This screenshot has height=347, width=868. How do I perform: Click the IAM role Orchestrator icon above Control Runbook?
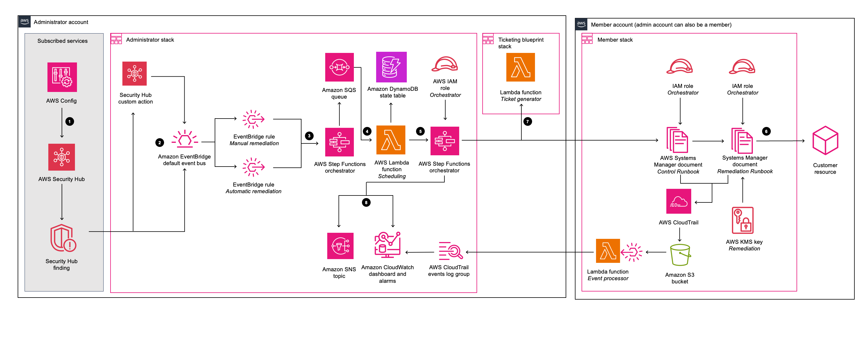680,67
